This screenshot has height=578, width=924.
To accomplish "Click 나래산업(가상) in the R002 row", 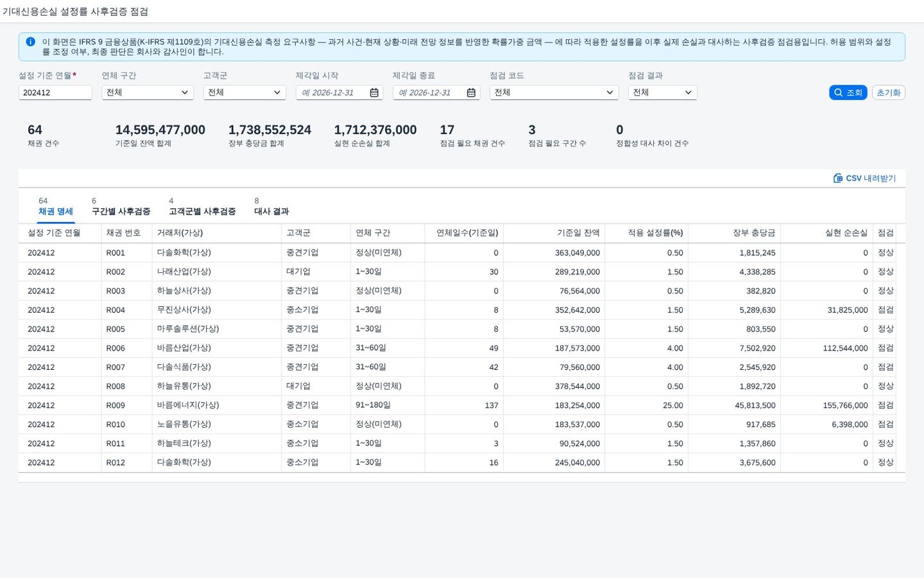I will (184, 272).
